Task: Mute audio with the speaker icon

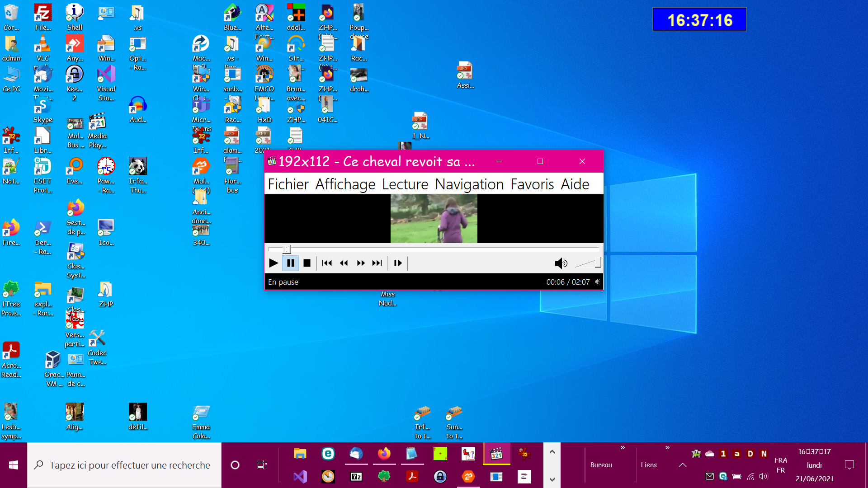Action: [561, 263]
